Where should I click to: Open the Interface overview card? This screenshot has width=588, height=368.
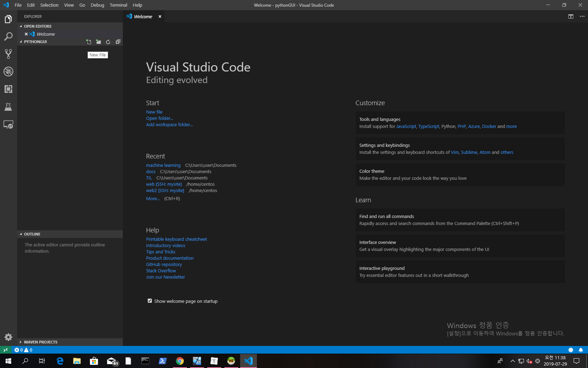pyautogui.click(x=460, y=246)
